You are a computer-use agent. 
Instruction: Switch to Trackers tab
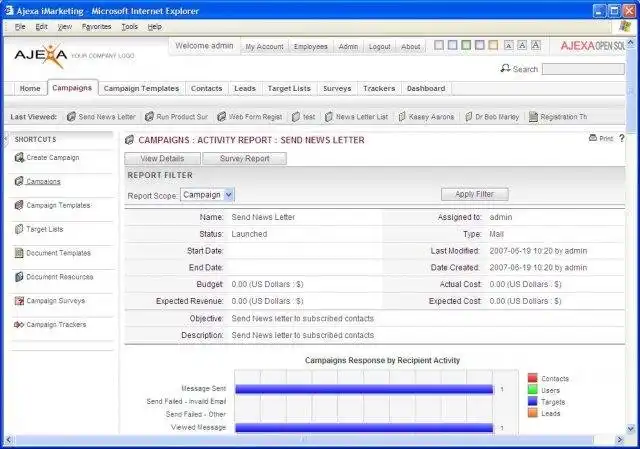click(379, 89)
